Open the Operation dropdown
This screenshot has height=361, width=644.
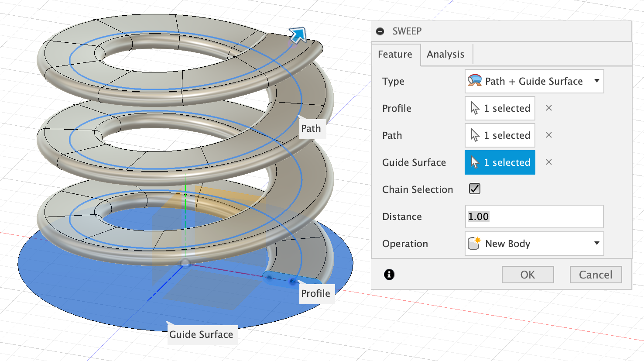click(597, 244)
